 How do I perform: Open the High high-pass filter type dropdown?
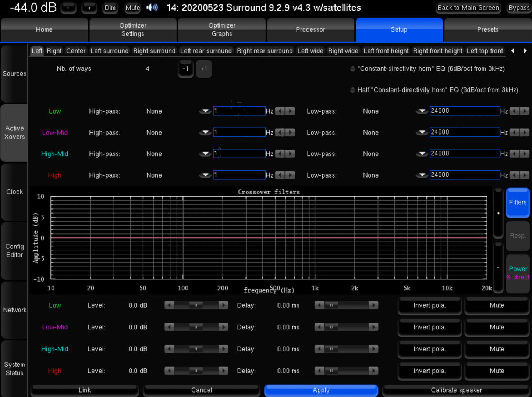[205, 175]
